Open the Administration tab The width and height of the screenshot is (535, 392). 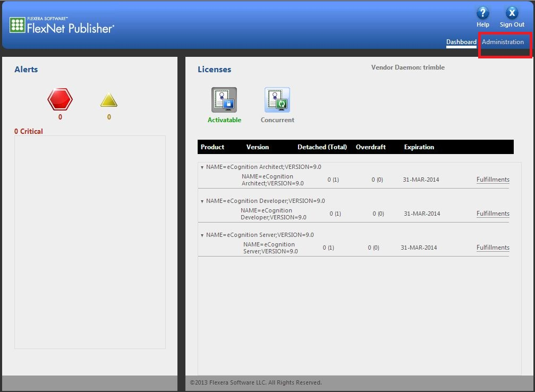(503, 42)
